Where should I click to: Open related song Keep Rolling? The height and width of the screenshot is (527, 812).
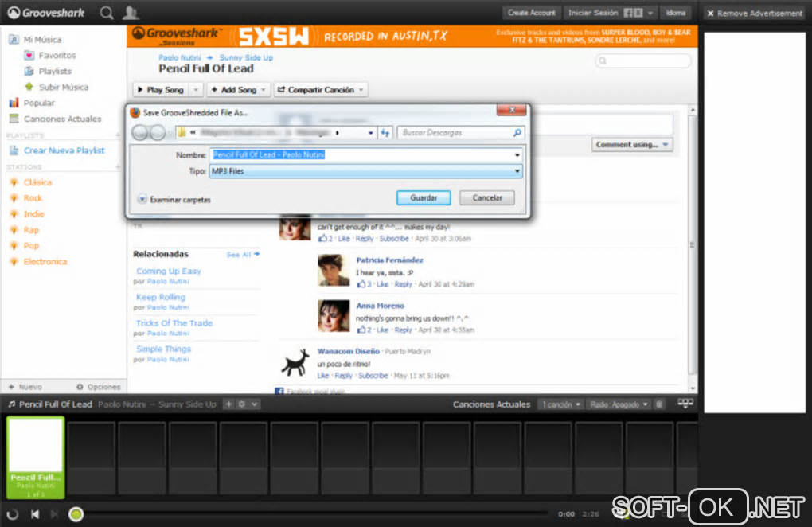tap(161, 297)
